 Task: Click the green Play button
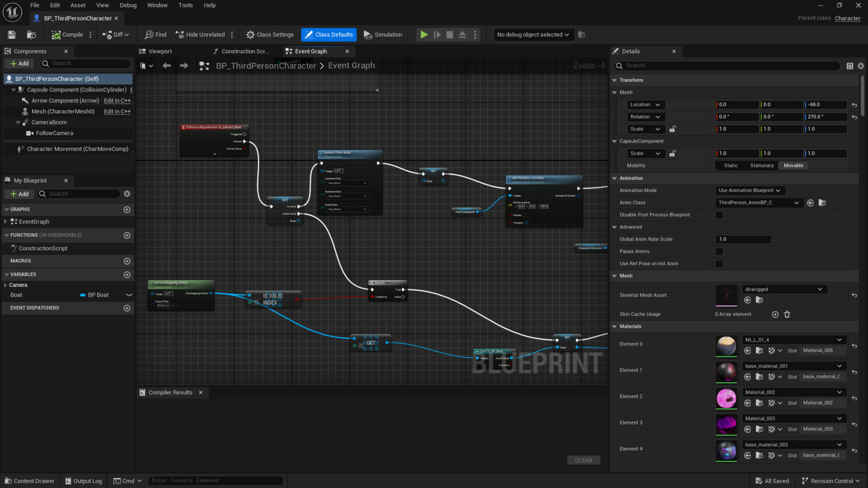pos(424,35)
